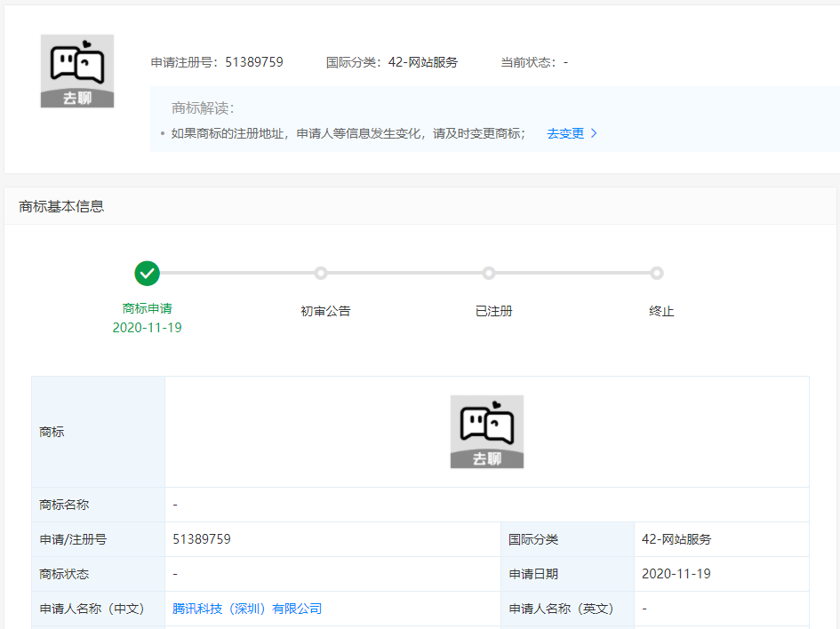Click the green checkmark for 商标申请 step
The height and width of the screenshot is (629, 840).
148,273
